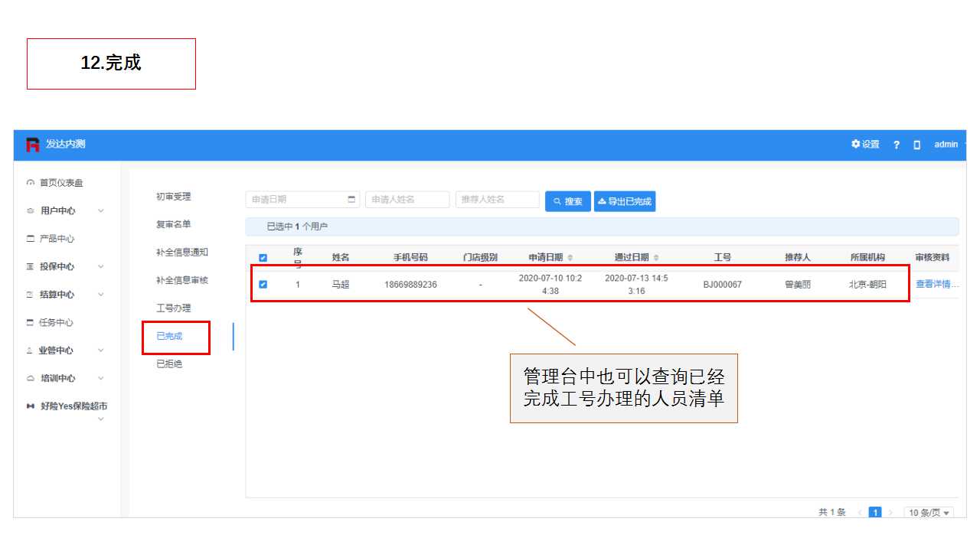Click the 产品中心 sidebar icon
Image resolution: width=980 pixels, height=551 pixels.
pos(31,239)
